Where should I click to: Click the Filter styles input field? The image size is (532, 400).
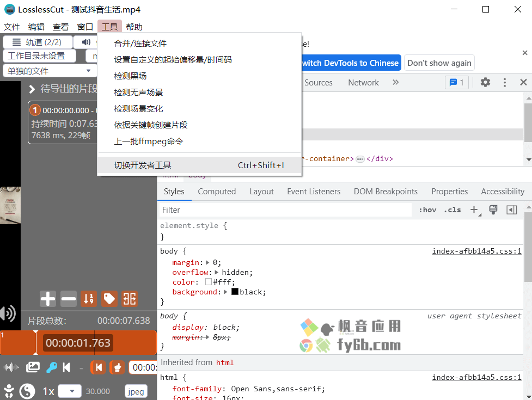pos(286,210)
